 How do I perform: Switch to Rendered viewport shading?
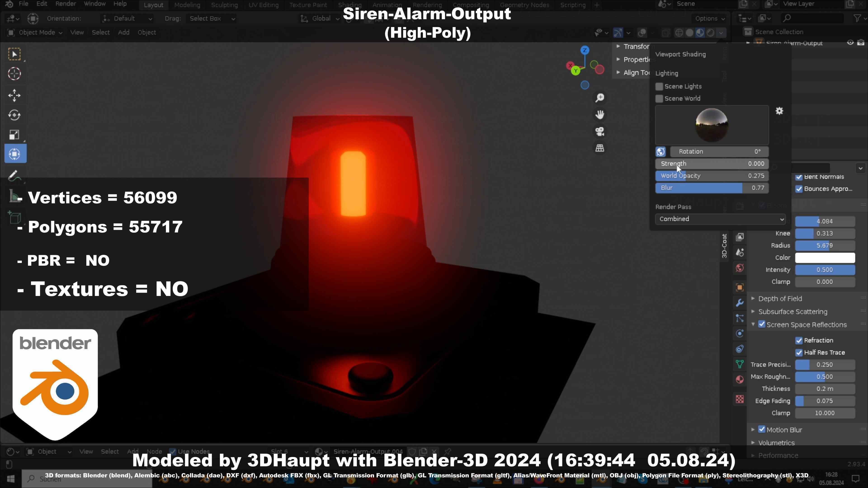tap(710, 33)
